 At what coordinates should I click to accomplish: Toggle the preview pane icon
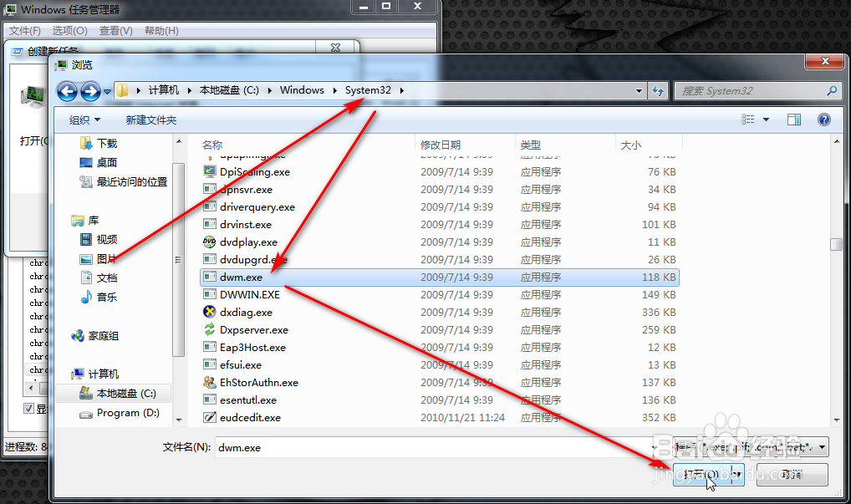[793, 120]
